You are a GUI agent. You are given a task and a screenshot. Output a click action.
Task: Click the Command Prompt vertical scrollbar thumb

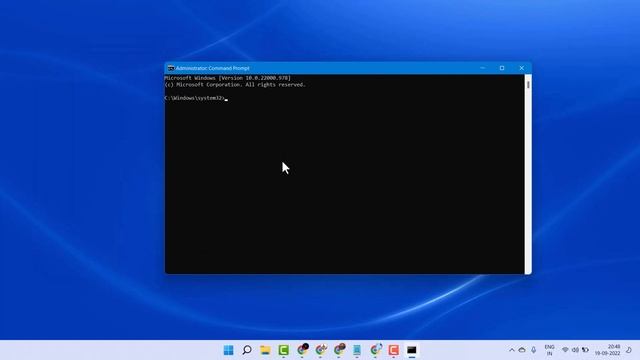pos(528,84)
